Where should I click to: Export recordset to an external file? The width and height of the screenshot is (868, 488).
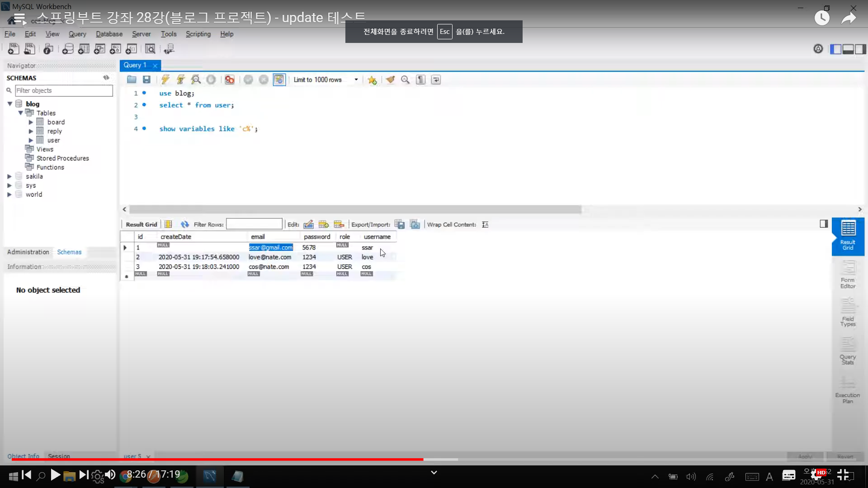click(x=400, y=225)
